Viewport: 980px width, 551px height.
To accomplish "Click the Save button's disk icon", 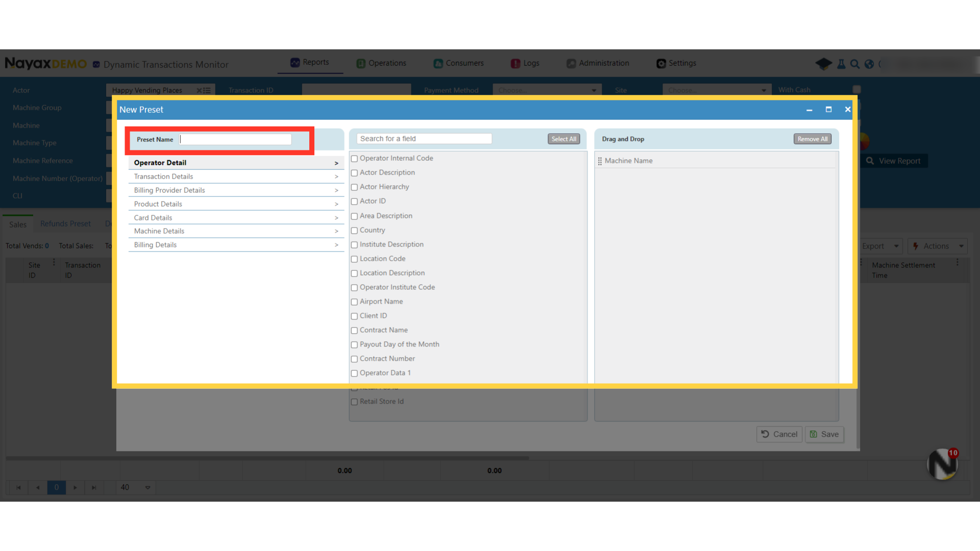I will pyautogui.click(x=814, y=434).
